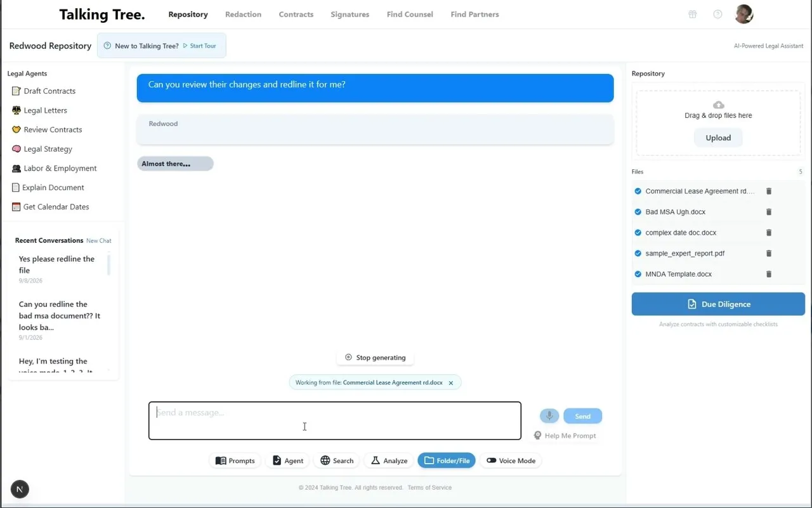This screenshot has width=812, height=508.
Task: Click Stop generating
Action: (x=375, y=358)
